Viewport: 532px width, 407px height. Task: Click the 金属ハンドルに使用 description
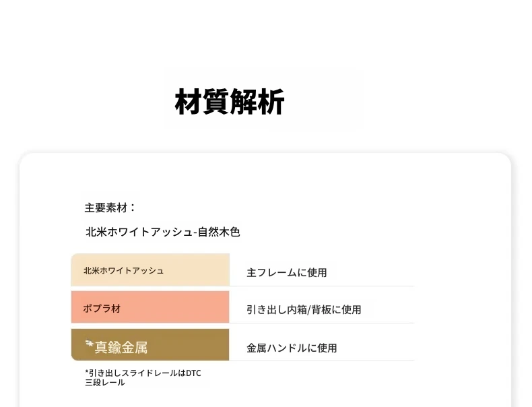pos(292,348)
